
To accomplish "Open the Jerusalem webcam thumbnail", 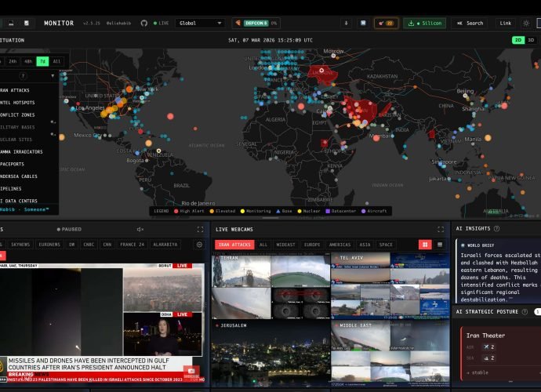I will 270,353.
